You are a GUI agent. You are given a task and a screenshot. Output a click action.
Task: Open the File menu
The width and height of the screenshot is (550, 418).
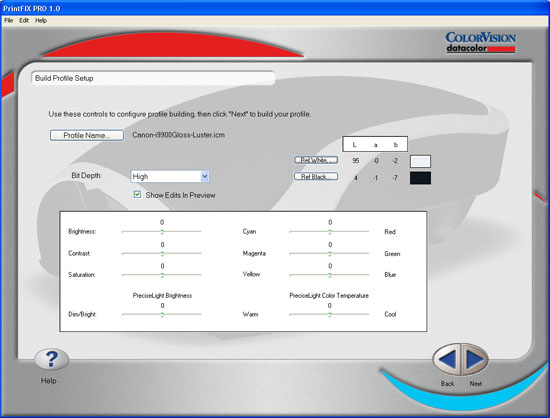8,20
